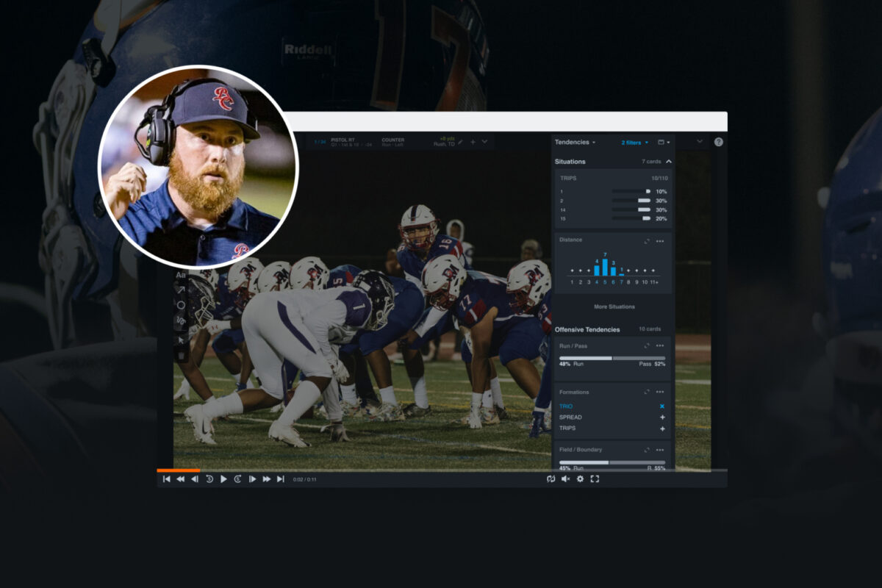882x588 pixels.
Task: Add the SPREAD formation filter
Action: [661, 417]
